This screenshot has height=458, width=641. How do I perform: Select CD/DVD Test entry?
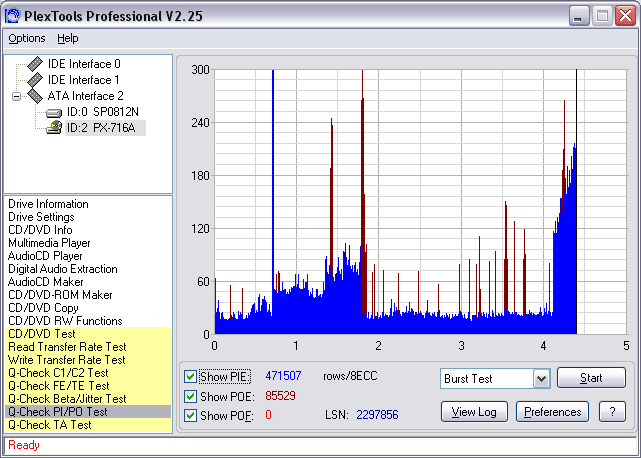pos(88,334)
